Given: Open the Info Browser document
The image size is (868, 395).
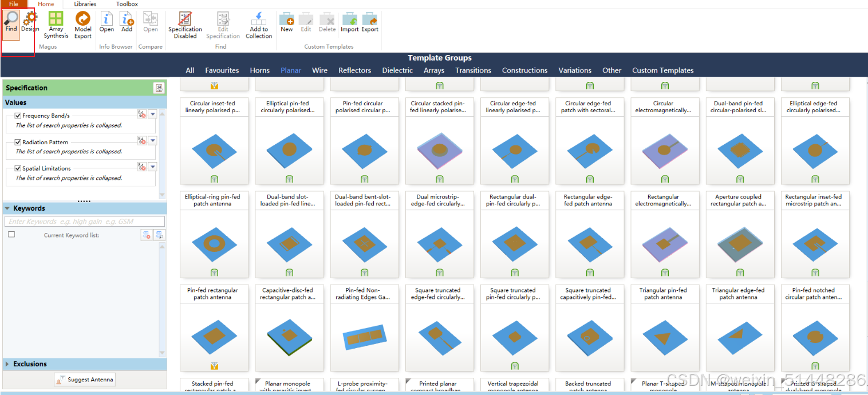Looking at the screenshot, I should tap(106, 22).
